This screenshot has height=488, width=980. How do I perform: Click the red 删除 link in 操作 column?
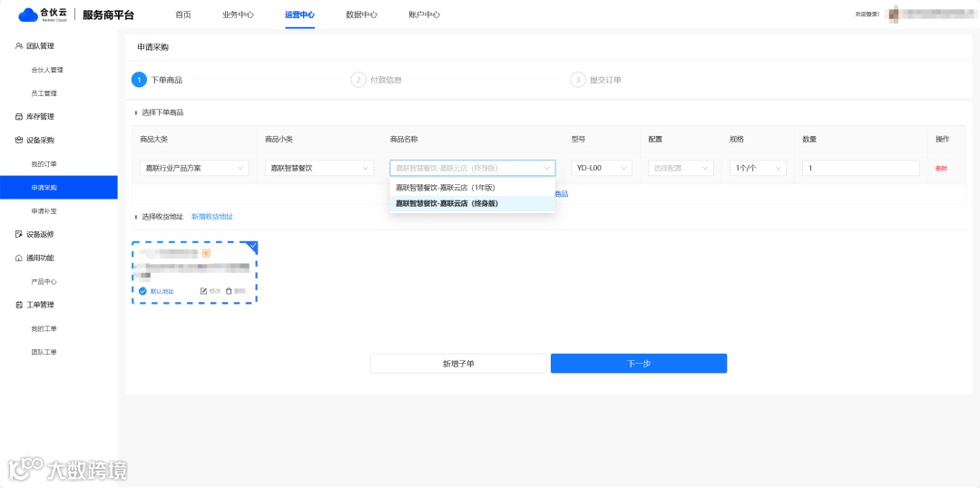point(941,168)
